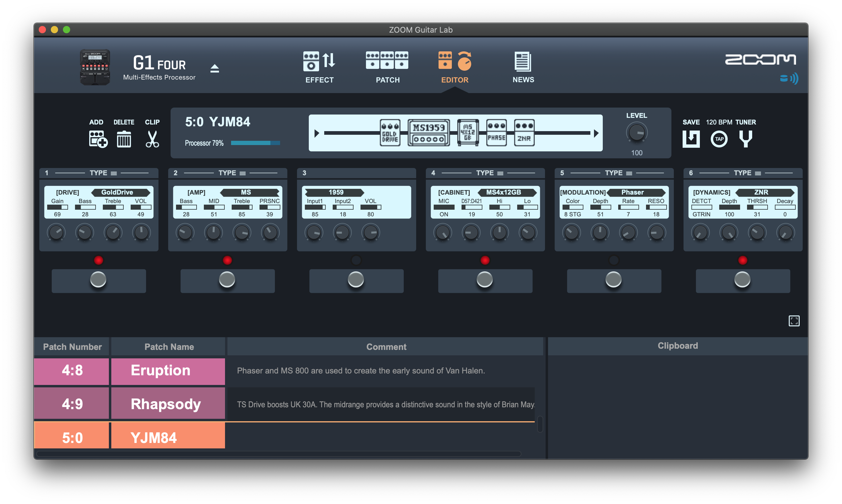Click the LEVEL knob
This screenshot has height=504, width=842.
click(637, 133)
